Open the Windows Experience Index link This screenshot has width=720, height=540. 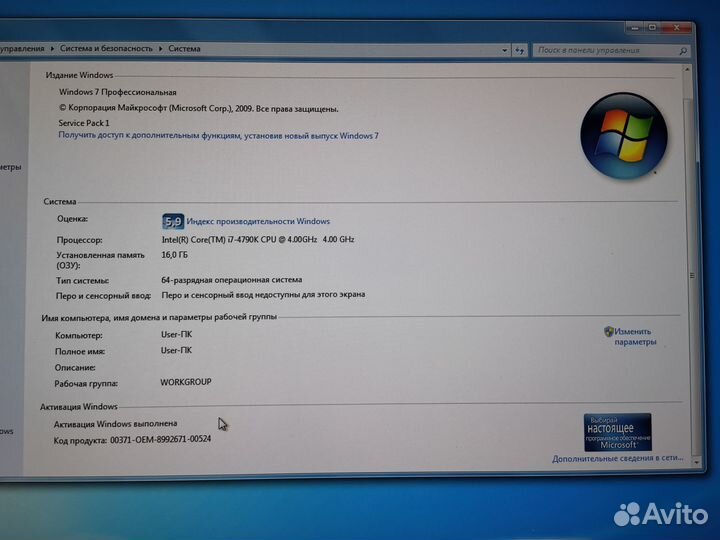click(x=258, y=221)
